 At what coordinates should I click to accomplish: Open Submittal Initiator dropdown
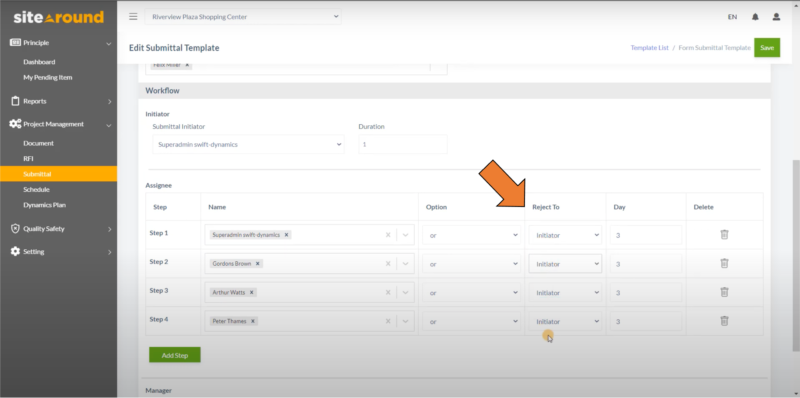coord(248,144)
